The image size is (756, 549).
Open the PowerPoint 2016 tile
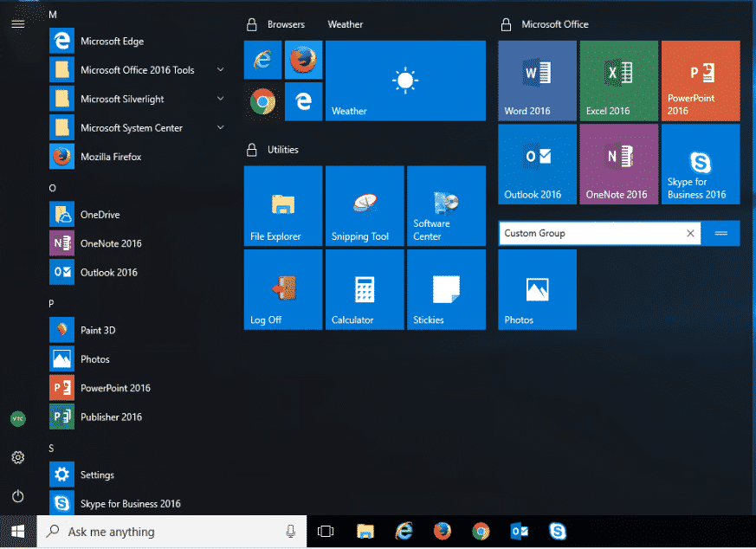click(x=701, y=81)
